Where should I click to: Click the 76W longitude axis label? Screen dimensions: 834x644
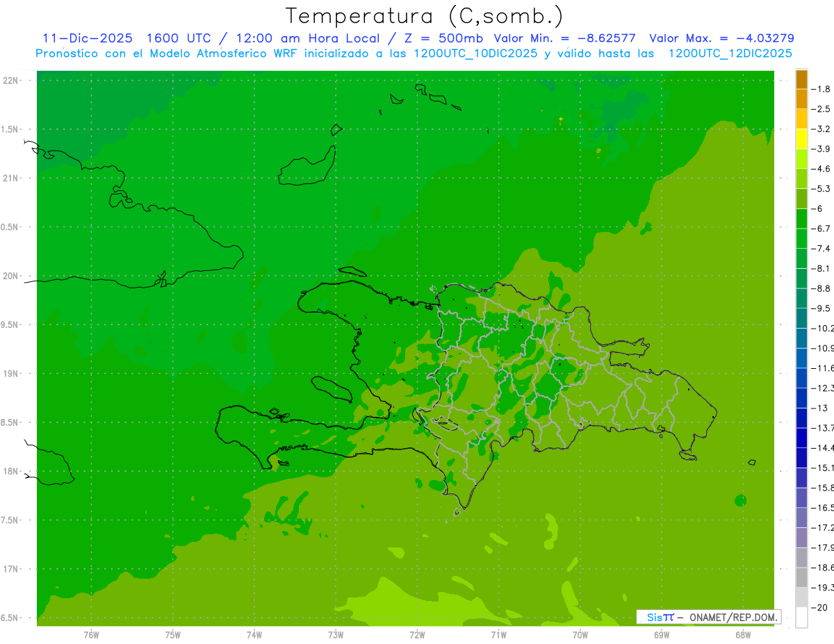[x=91, y=635]
